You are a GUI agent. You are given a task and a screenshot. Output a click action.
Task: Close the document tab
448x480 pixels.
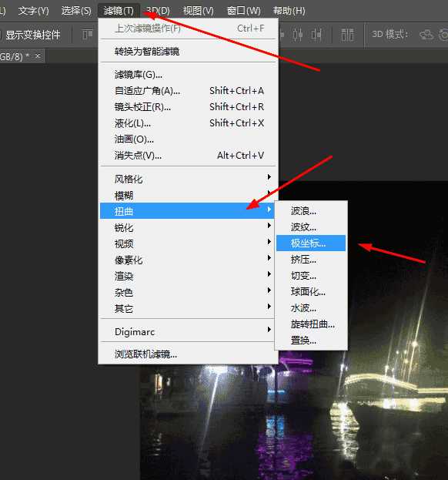[x=38, y=56]
